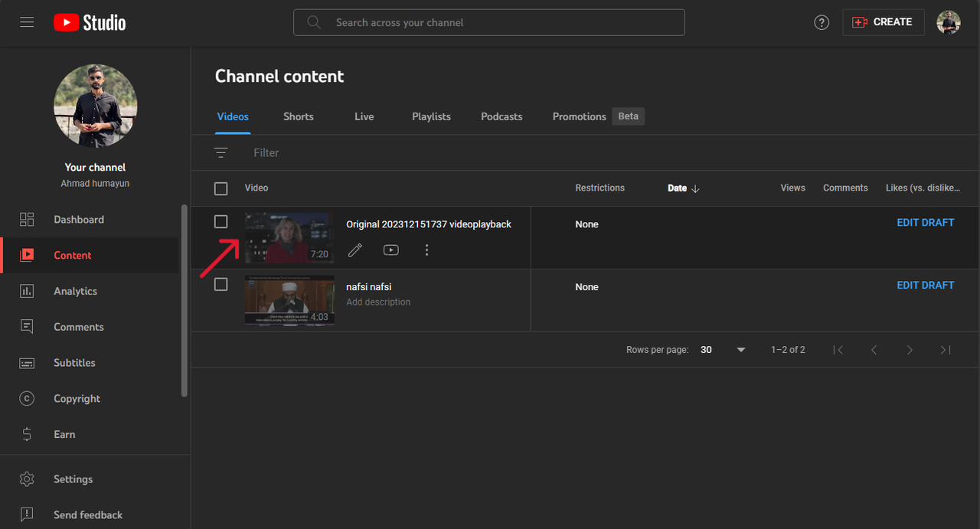This screenshot has width=980, height=529.
Task: Click the search magnifier icon
Action: (314, 22)
